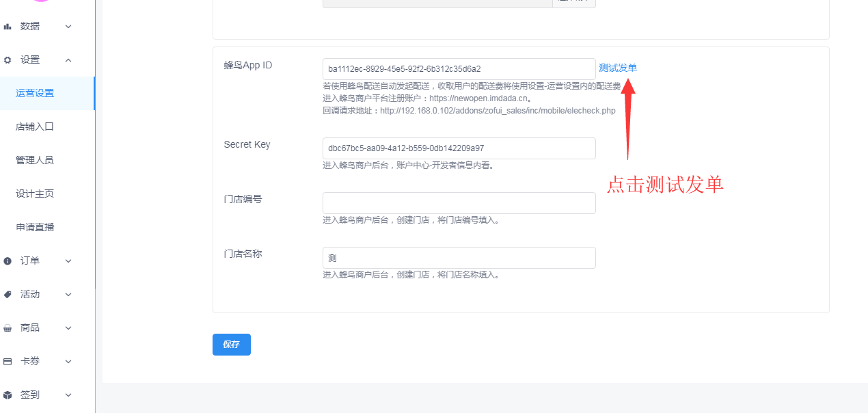Select the 签到 sidebar menu label

pyautogui.click(x=30, y=395)
